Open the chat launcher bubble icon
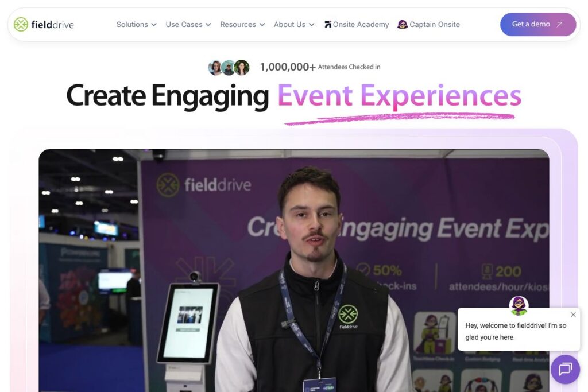Screen dimensions: 588x392 [565, 369]
